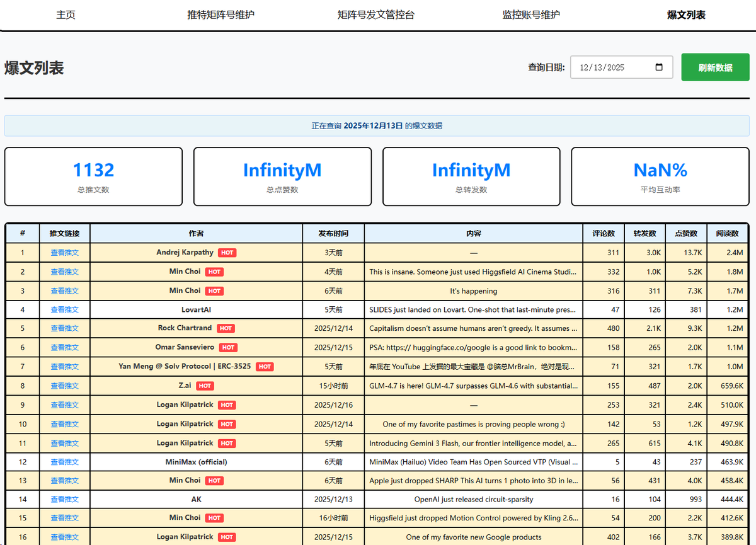Go to the 主页 tab
The width and height of the screenshot is (756, 545).
[66, 14]
